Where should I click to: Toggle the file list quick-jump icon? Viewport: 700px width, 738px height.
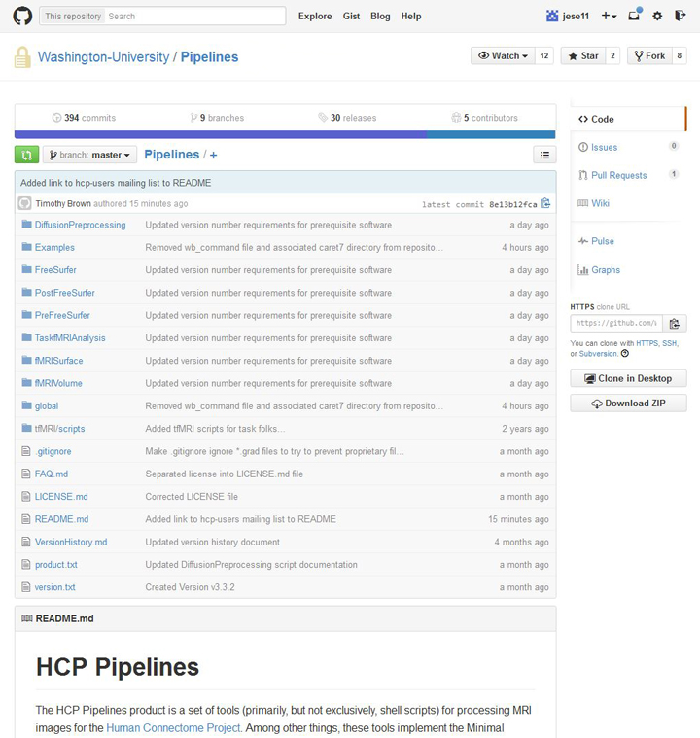[544, 155]
